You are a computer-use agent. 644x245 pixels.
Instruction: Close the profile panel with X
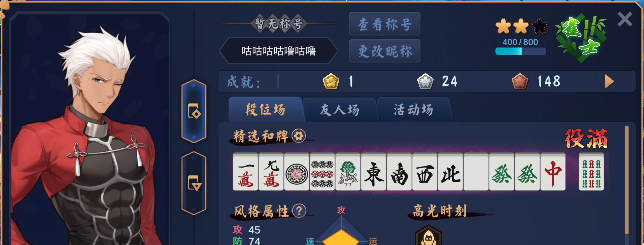point(625,19)
